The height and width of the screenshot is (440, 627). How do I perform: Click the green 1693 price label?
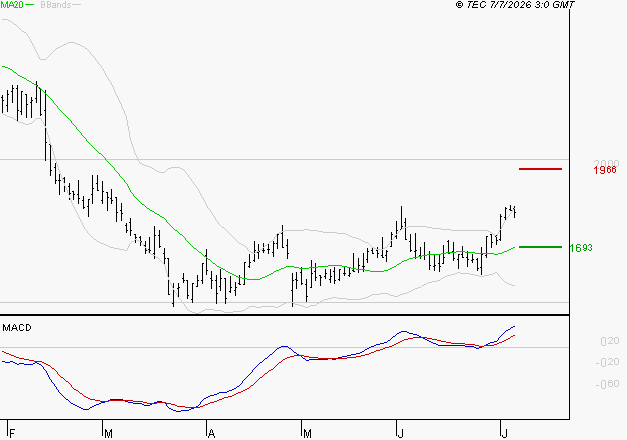tap(581, 248)
